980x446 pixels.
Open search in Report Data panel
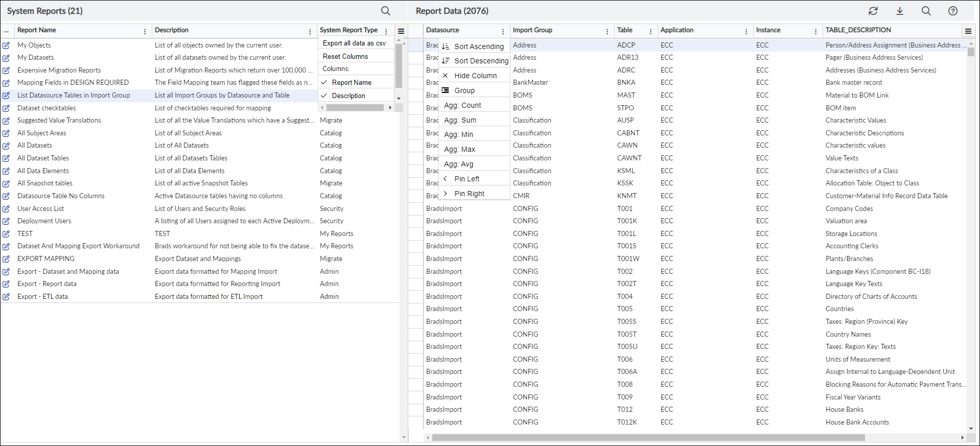click(926, 11)
